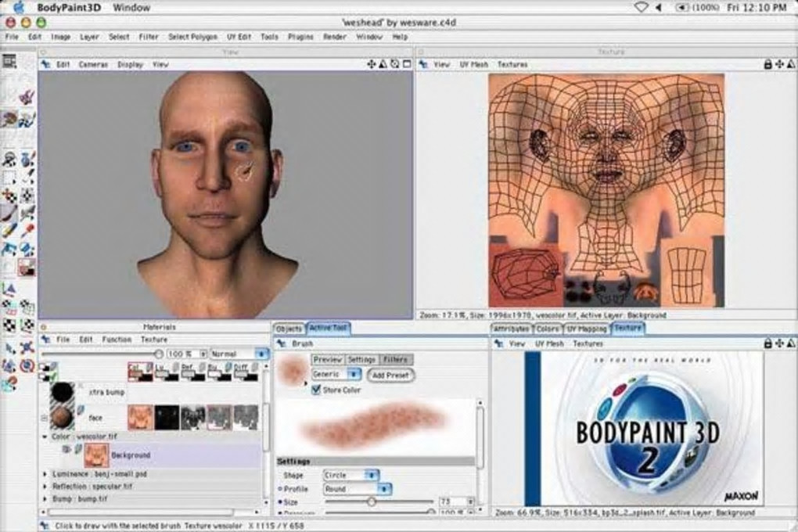Image resolution: width=798 pixels, height=532 pixels.
Task: Open UV Mesh menu in upper Texture panel
Action: 473,64
